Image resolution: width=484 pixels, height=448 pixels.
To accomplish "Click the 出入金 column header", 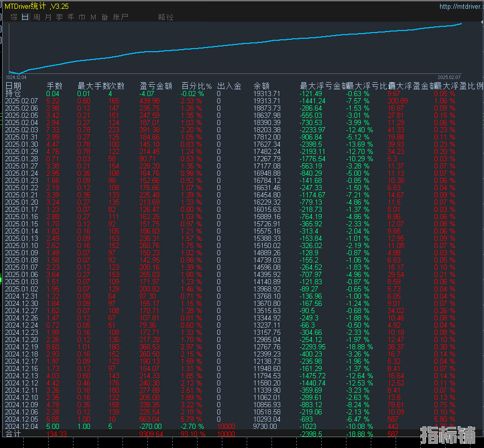I will point(230,86).
